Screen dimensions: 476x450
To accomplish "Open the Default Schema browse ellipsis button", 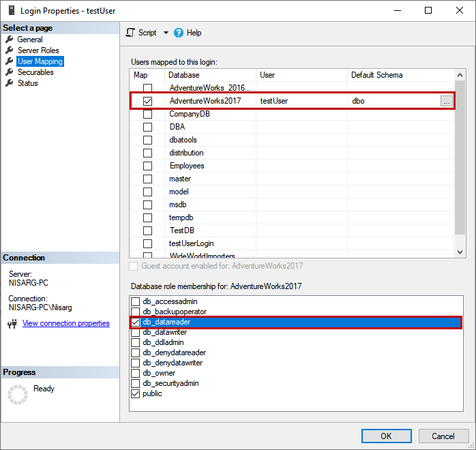I will pyautogui.click(x=446, y=101).
